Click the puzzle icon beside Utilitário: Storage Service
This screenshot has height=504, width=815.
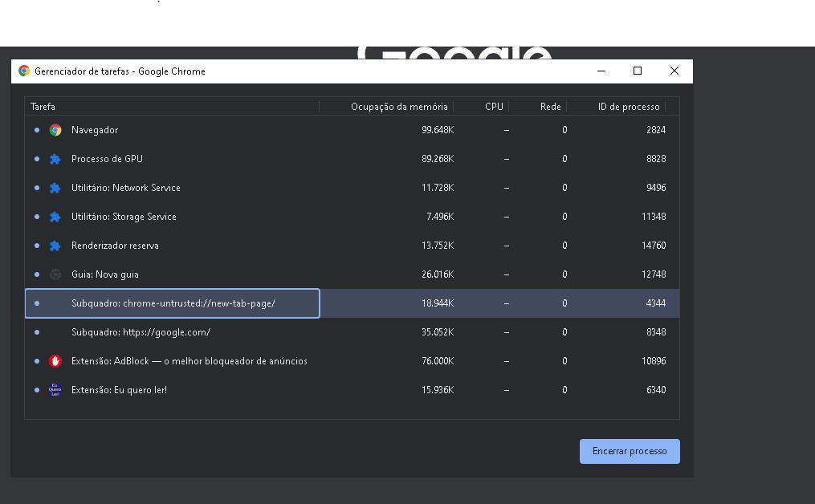55,217
